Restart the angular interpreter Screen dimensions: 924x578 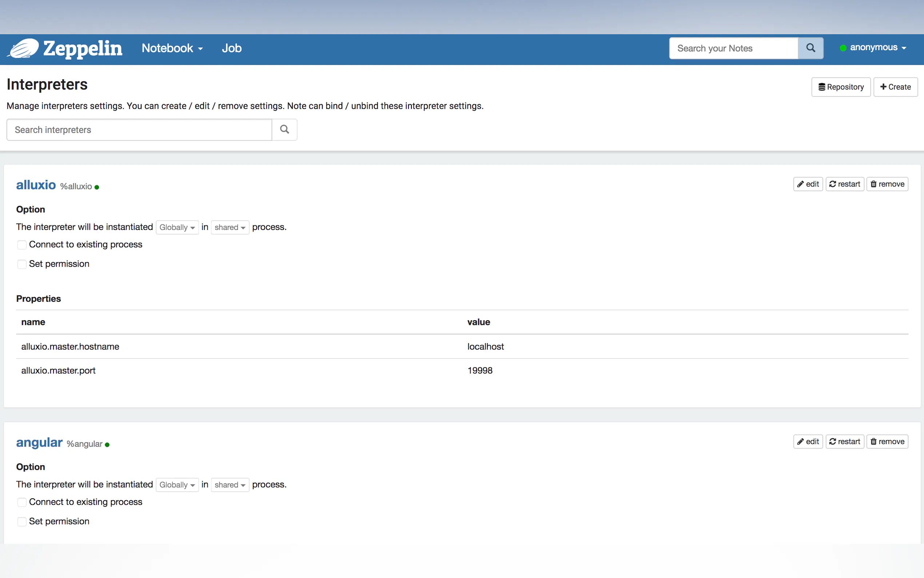tap(845, 442)
